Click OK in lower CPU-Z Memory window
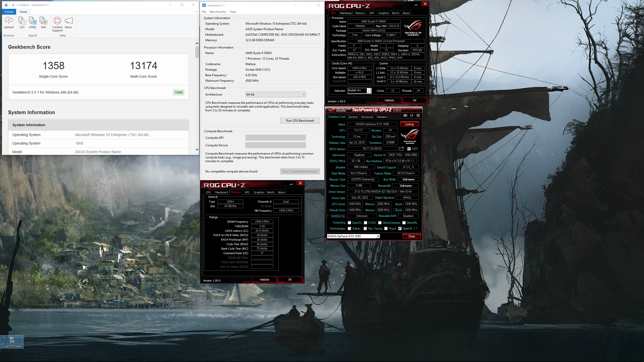The image size is (644, 362). (x=290, y=280)
